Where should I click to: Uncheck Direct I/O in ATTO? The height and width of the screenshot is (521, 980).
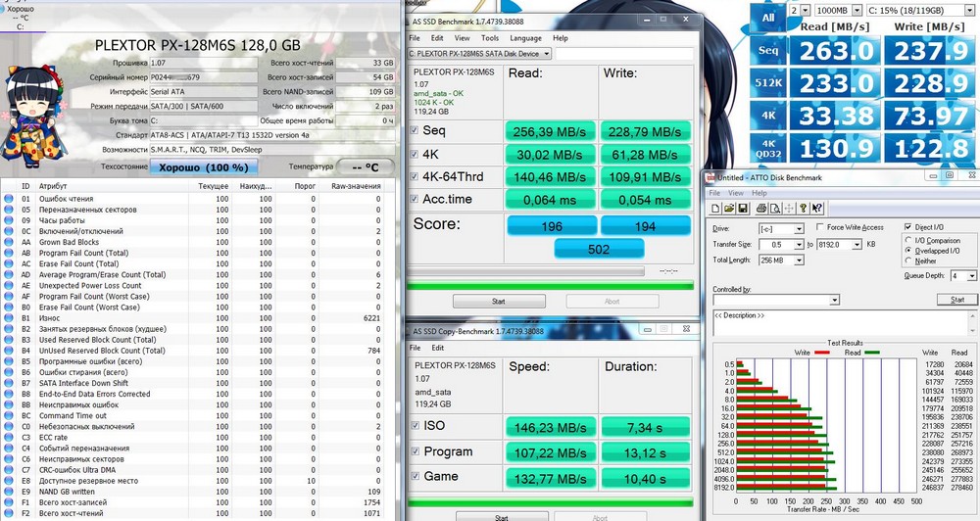coord(908,227)
